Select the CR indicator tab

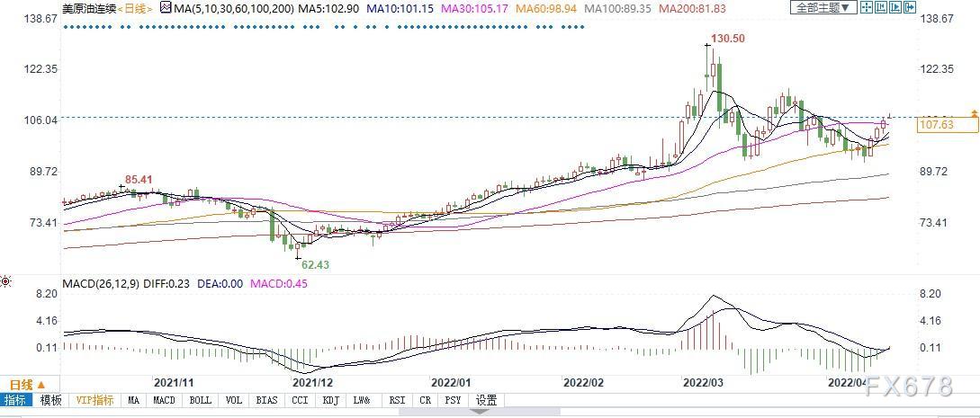click(x=426, y=401)
